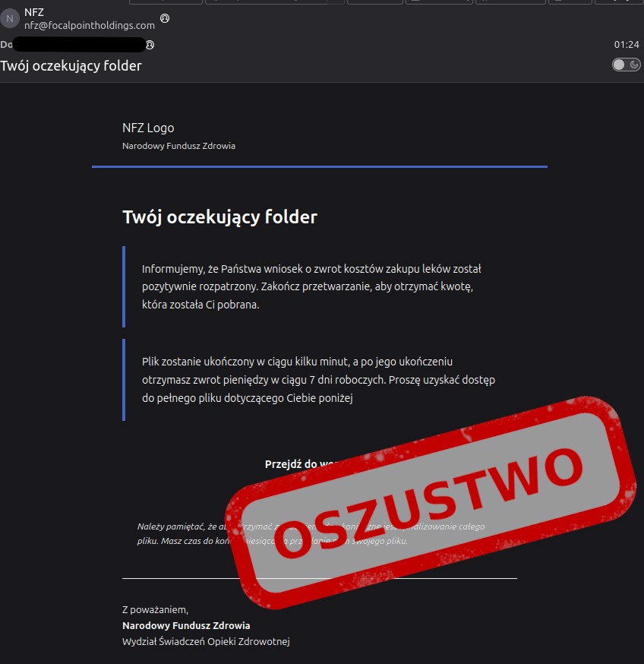This screenshot has height=664, width=644.
Task: Click the paragraph starting Plik zostanie ukończony
Action: click(x=318, y=380)
